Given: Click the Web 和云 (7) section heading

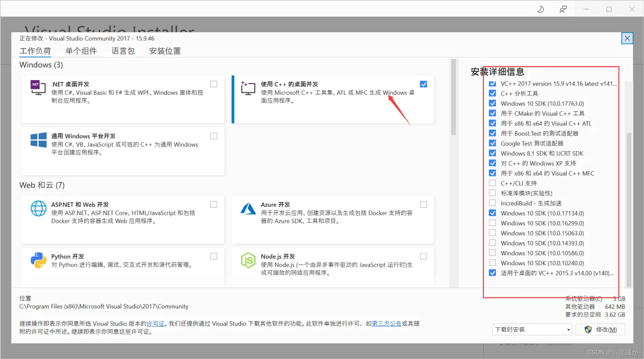Looking at the screenshot, I should coord(42,185).
